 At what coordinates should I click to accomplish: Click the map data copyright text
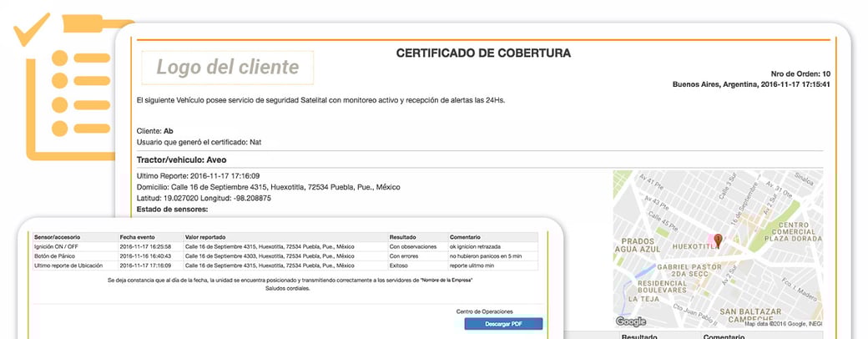(783, 324)
